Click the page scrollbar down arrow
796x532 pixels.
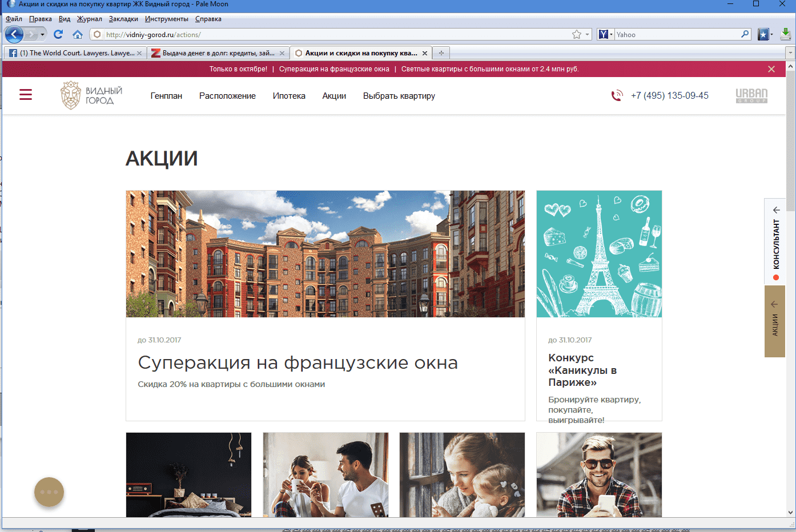tap(791, 513)
